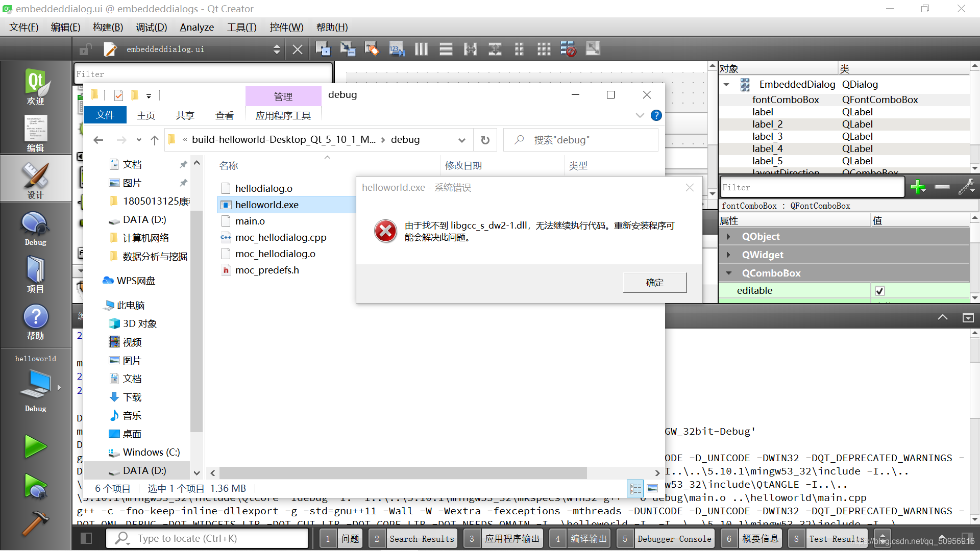Select moc_hellodialog.cpp file
The image size is (980, 551).
(280, 237)
